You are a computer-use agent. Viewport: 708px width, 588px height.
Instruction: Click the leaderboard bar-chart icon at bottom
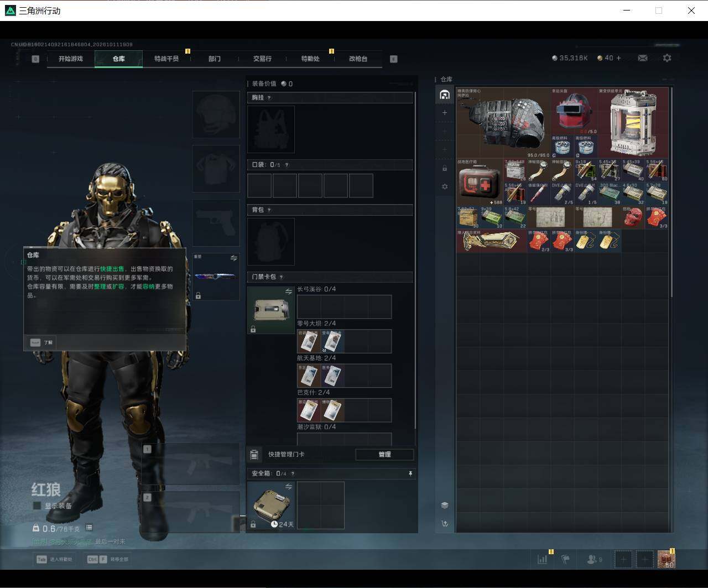(542, 559)
